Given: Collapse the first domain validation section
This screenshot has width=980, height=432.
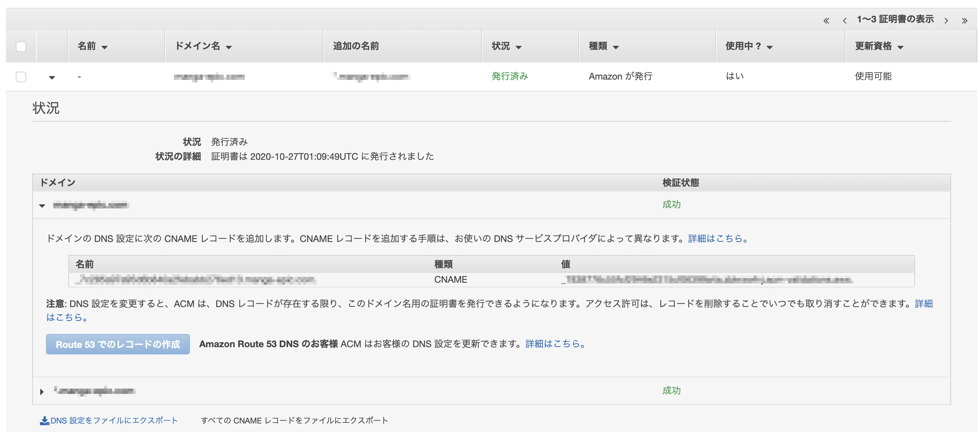Looking at the screenshot, I should tap(42, 205).
